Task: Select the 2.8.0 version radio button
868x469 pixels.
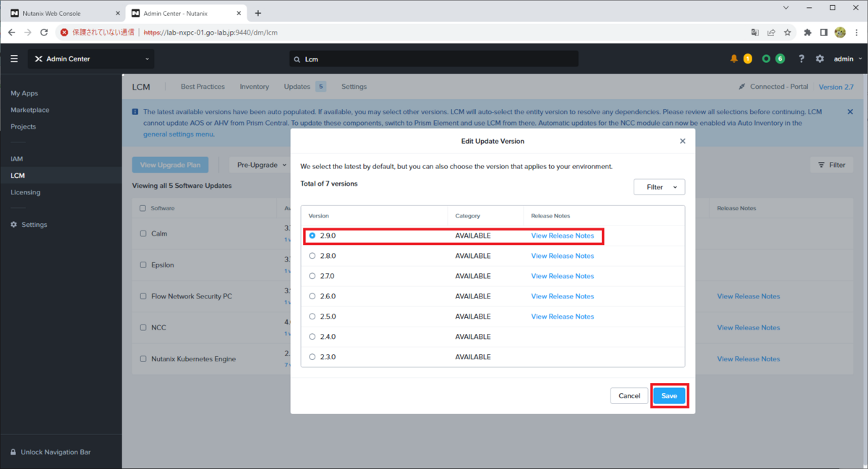Action: (312, 256)
